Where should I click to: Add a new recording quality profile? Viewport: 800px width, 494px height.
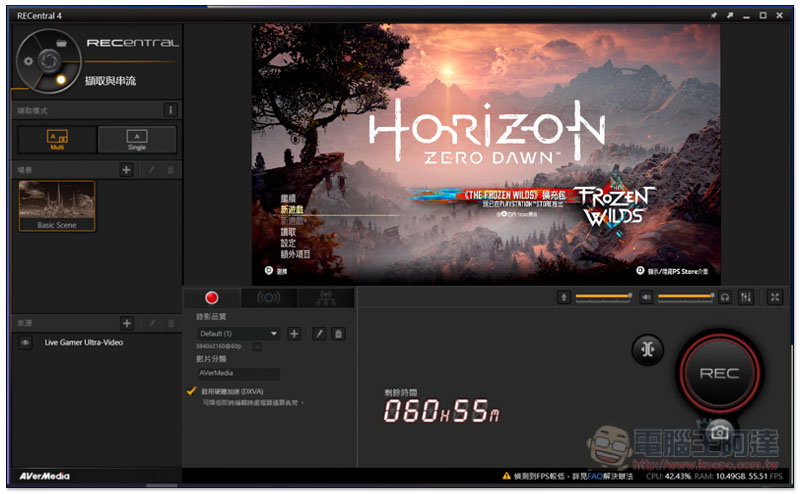(x=294, y=334)
